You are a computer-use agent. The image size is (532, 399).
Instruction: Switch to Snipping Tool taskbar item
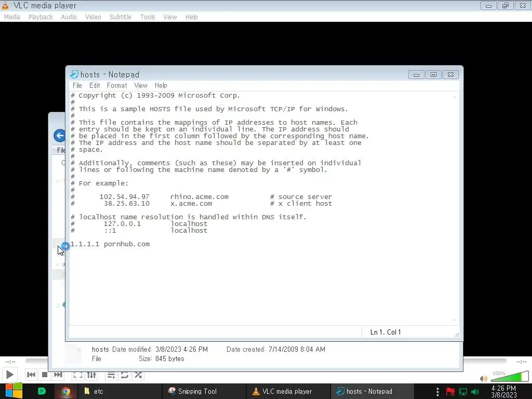click(203, 392)
